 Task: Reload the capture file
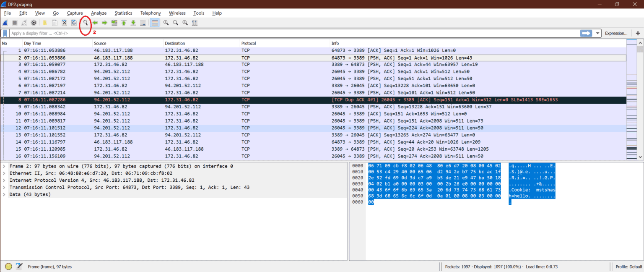[x=74, y=23]
